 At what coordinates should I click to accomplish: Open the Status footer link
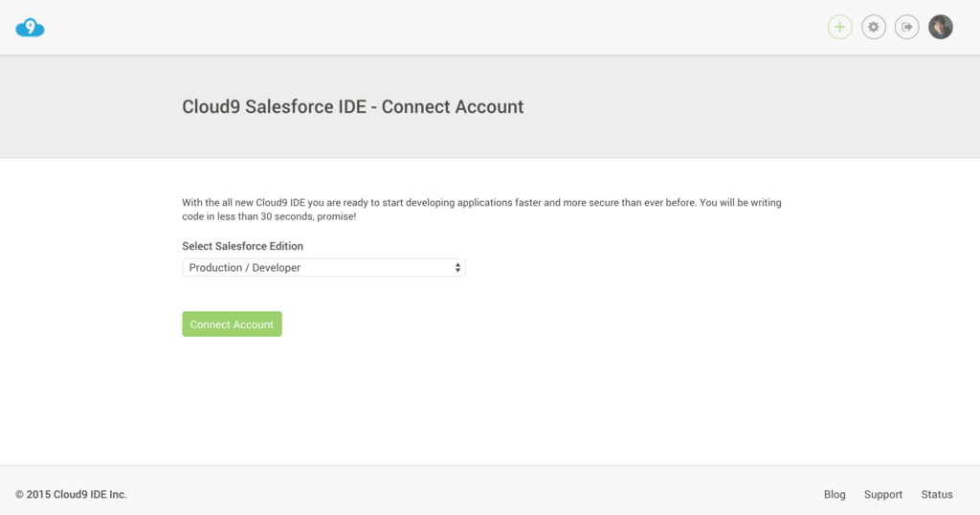[937, 494]
